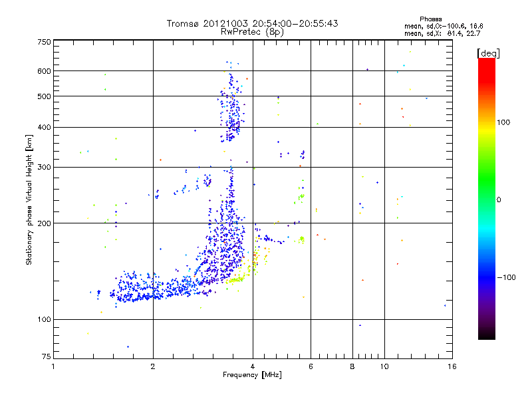Image resolution: width=532 pixels, height=399 pixels.
Task: Click the x-axis tick label '4'
Action: (x=253, y=366)
